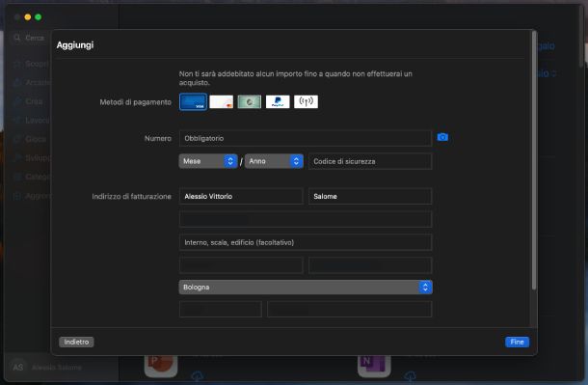Click the green zoom window button
This screenshot has width=588, height=385.
tap(39, 17)
